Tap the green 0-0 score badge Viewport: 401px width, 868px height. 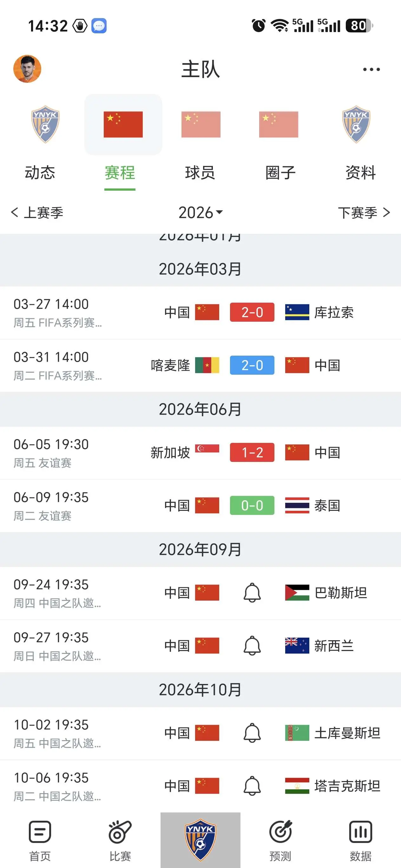pos(252,505)
